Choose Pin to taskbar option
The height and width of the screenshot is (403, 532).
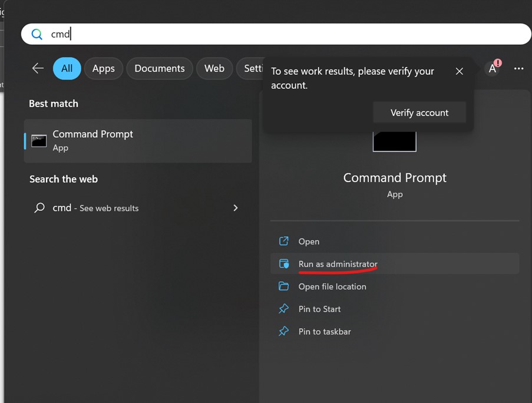point(325,332)
